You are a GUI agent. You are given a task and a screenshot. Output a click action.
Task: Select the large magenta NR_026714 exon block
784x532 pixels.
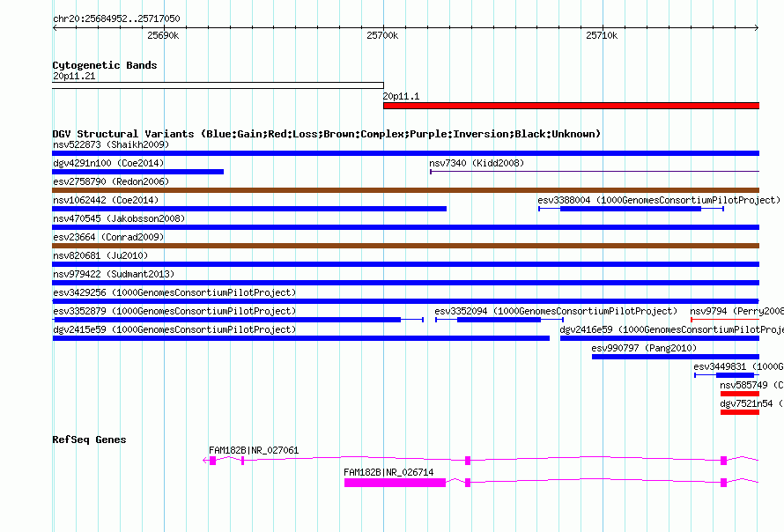coord(395,483)
